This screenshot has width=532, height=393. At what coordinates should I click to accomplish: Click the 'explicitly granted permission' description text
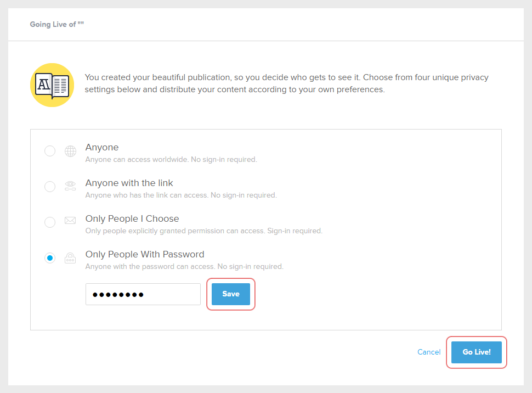(x=203, y=231)
